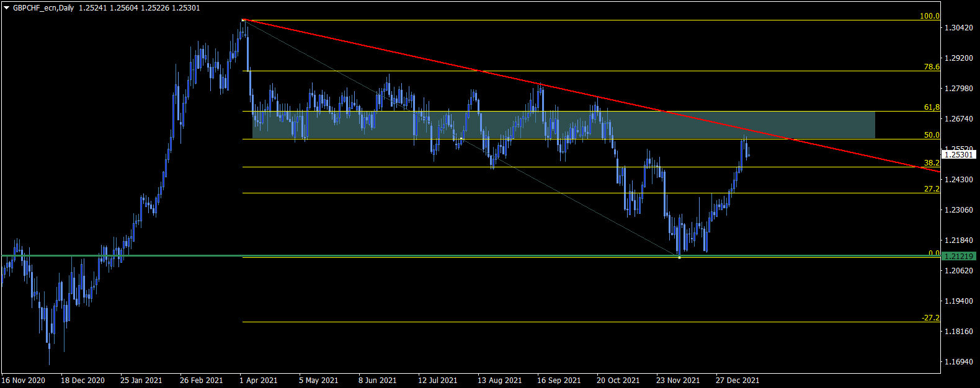The image size is (980, 388).
Task: Click the 18 Dec 2020 date label
Action: (83, 381)
